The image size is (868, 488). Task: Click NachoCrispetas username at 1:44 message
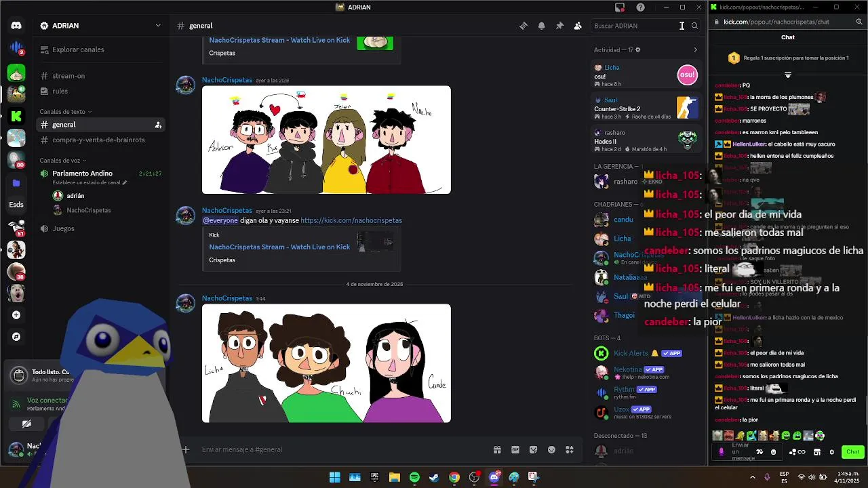point(227,298)
